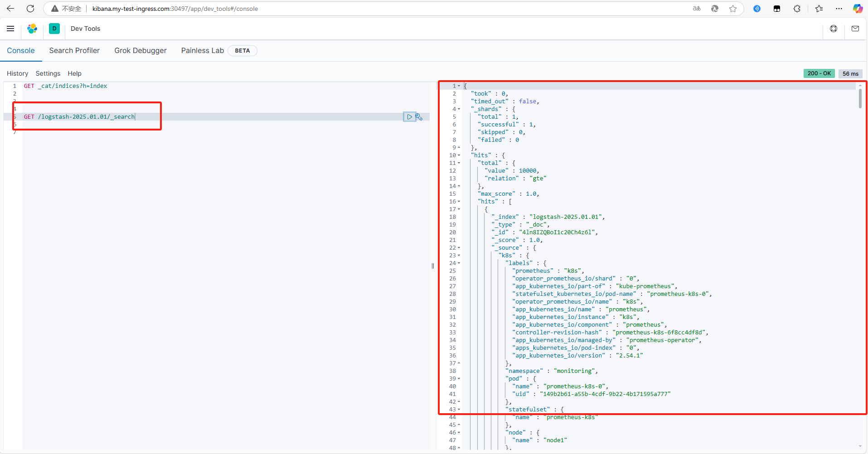Toggle the Kibana hamburger navigation menu
Image resolution: width=868 pixels, height=454 pixels.
(x=10, y=29)
